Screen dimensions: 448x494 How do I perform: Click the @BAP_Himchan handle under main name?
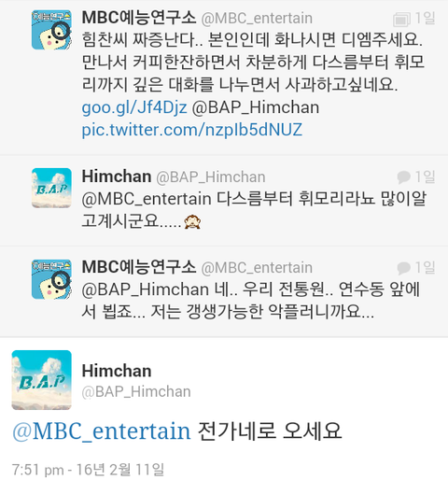click(x=136, y=391)
